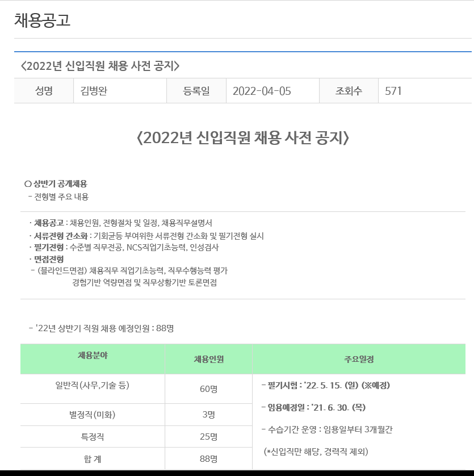Click the 채용공고 page heading
474x476 pixels.
(42, 20)
